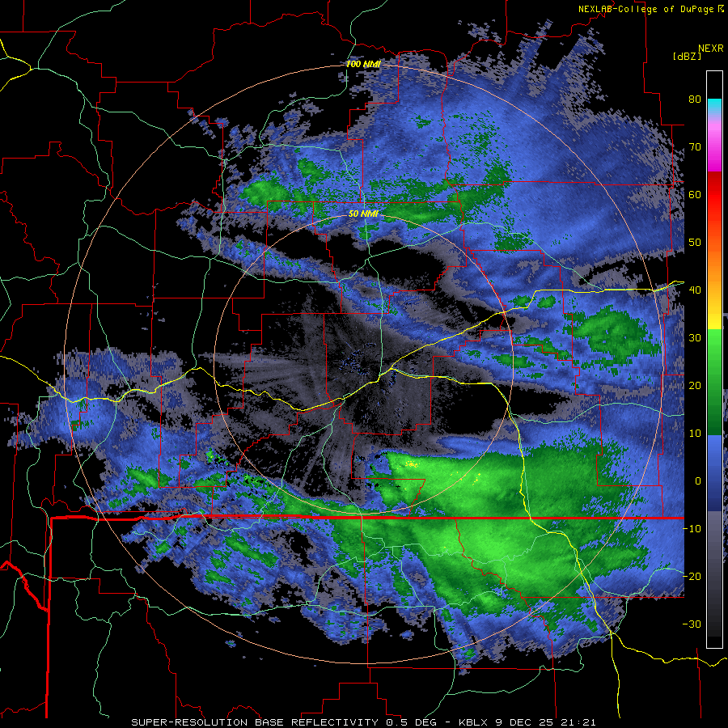Click the 60 value on the dBZ scale
The width and height of the screenshot is (728, 728).
(695, 194)
